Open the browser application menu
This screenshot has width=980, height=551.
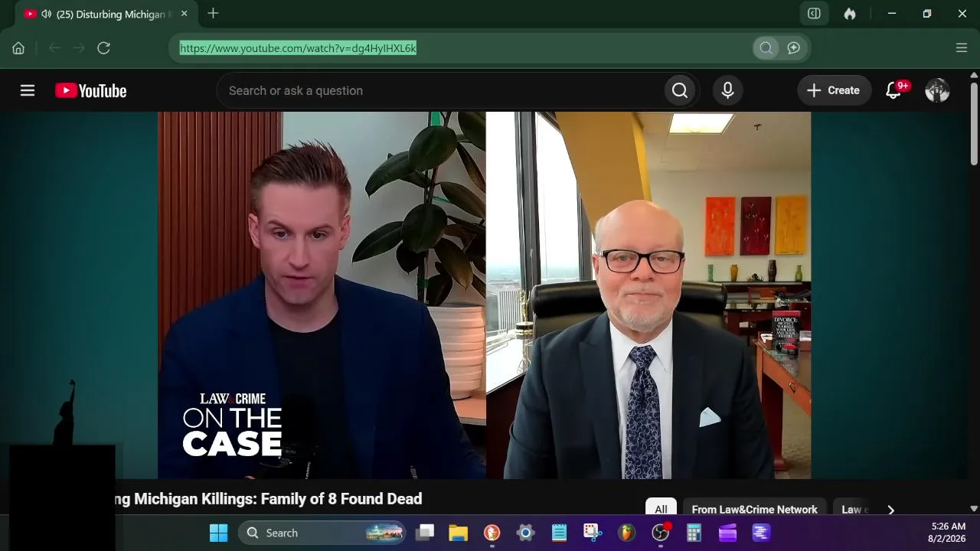[x=962, y=48]
